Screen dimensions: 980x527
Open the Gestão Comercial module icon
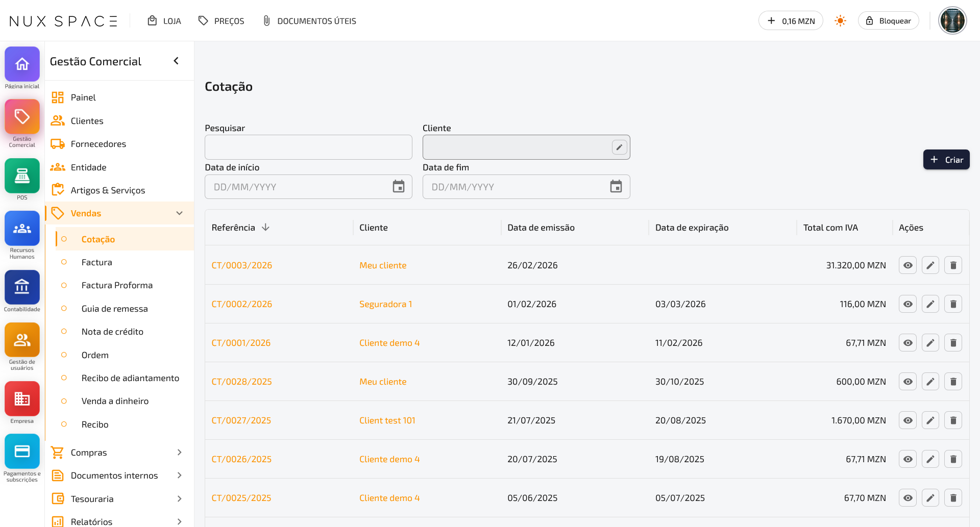22,117
